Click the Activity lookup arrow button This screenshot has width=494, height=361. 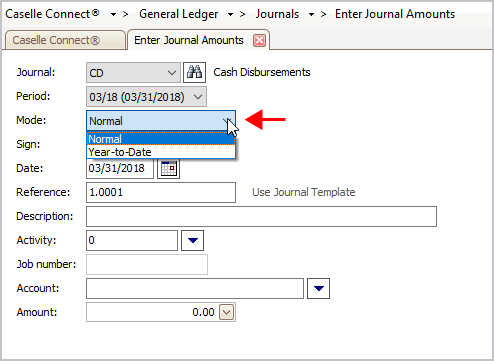tap(192, 240)
